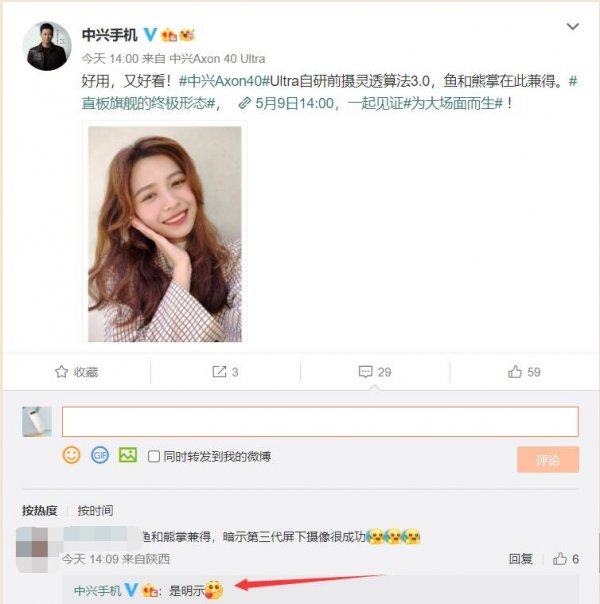Image resolution: width=600 pixels, height=604 pixels.
Task: Like the post with thumbs-up showing 59
Action: pos(515,372)
